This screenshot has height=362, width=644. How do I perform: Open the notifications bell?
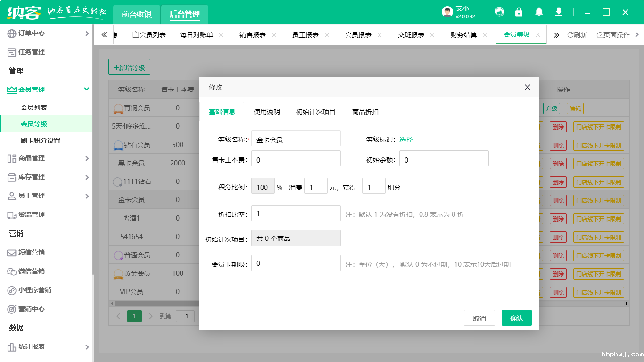click(539, 12)
